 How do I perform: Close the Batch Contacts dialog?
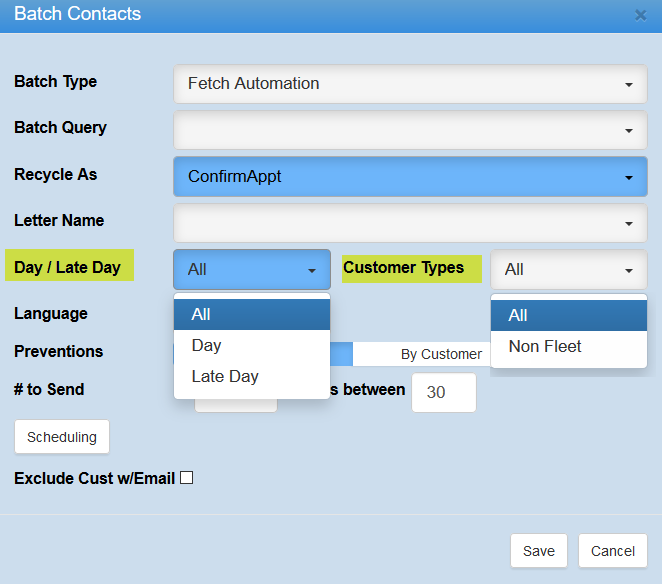point(640,15)
